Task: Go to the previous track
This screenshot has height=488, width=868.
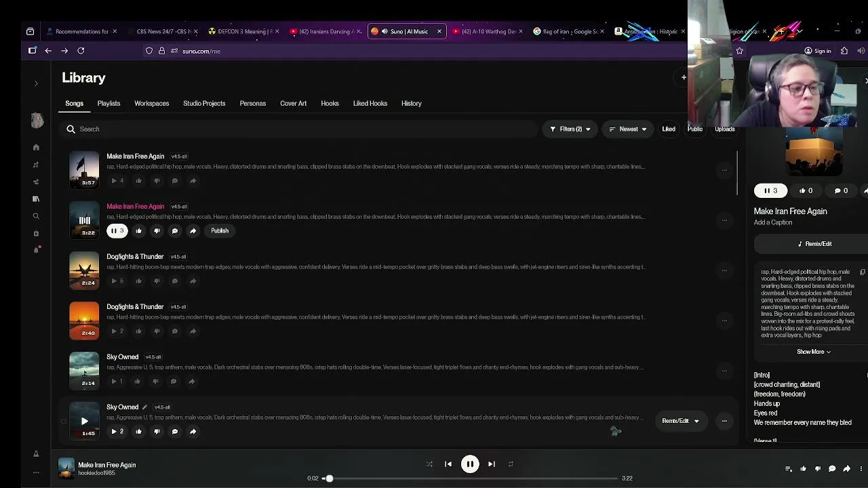Action: [x=448, y=464]
